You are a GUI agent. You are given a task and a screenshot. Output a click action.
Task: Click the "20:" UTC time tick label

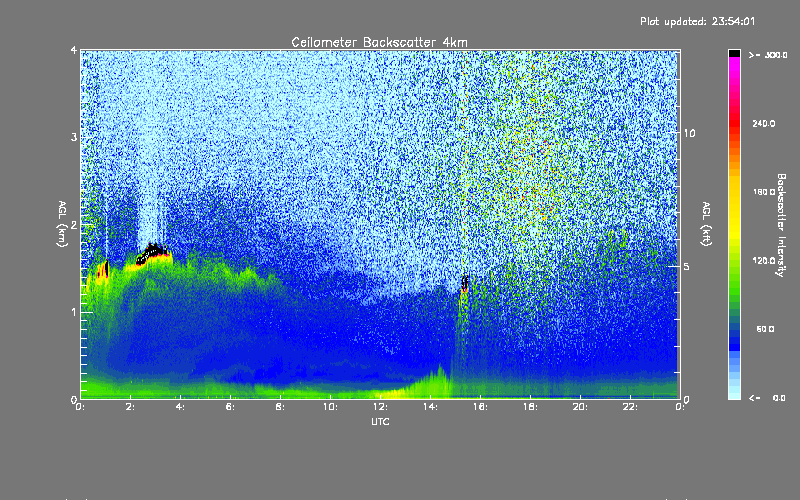[x=580, y=407]
